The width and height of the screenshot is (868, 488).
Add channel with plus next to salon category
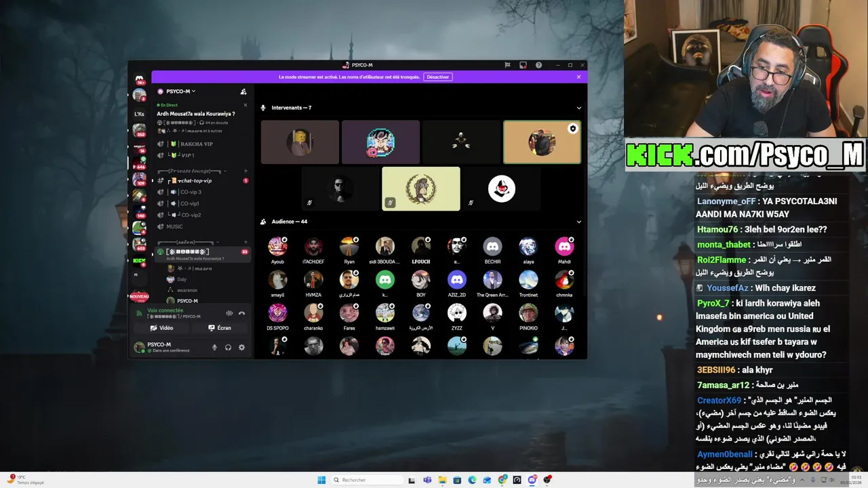245,242
